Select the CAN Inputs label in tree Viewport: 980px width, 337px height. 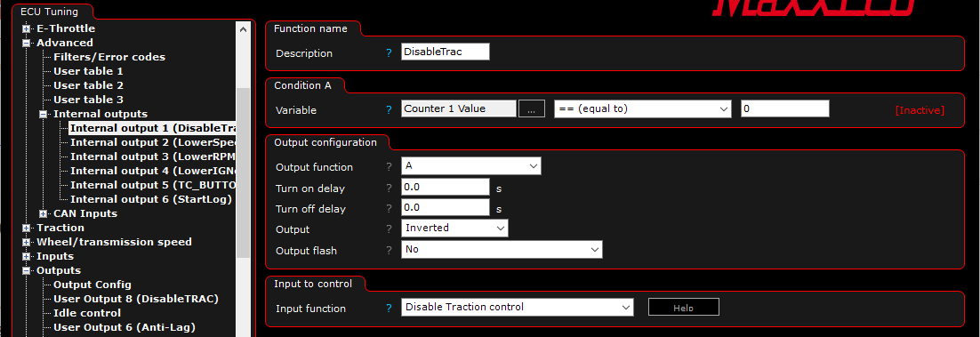pyautogui.click(x=85, y=213)
